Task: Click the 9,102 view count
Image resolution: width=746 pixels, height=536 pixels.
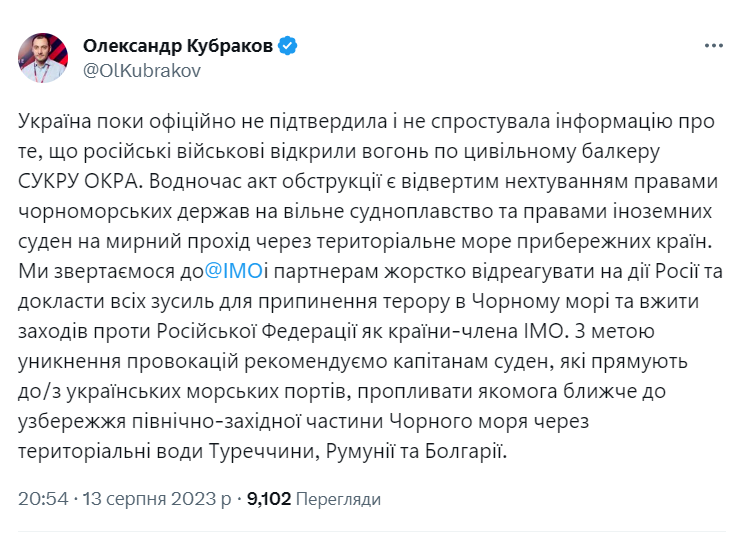Action: (269, 498)
